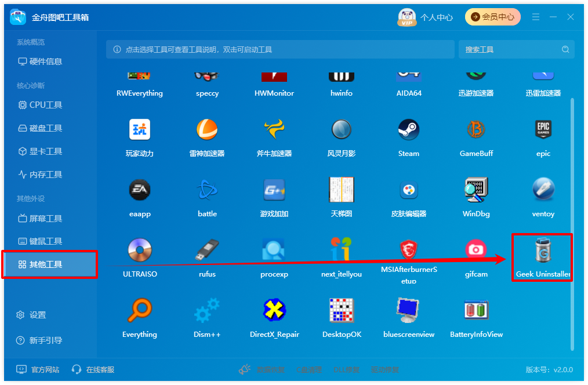The height and width of the screenshot is (385, 588).
Task: Pick the 游戏加加 tool icon
Action: point(274,190)
